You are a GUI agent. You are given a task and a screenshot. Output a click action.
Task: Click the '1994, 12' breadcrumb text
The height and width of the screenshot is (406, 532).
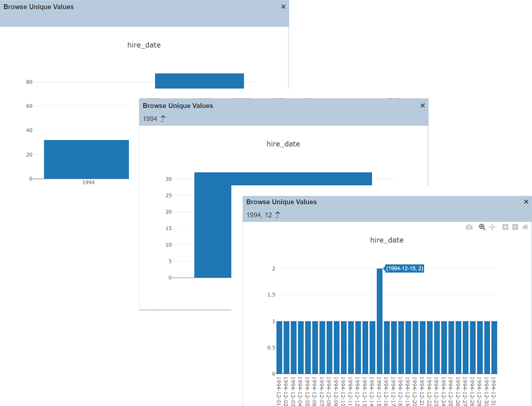tap(259, 215)
